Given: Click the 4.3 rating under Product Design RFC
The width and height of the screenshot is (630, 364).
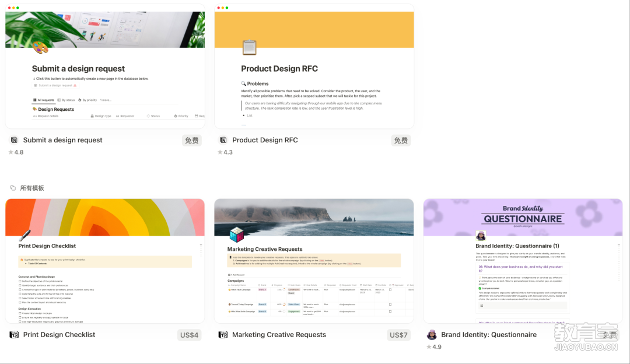Looking at the screenshot, I should (x=228, y=152).
